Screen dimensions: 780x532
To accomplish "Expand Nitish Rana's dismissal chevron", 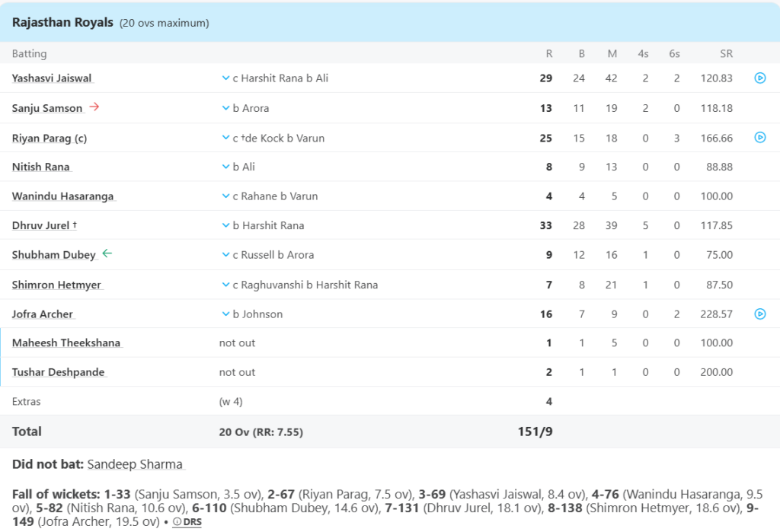I will (x=225, y=166).
